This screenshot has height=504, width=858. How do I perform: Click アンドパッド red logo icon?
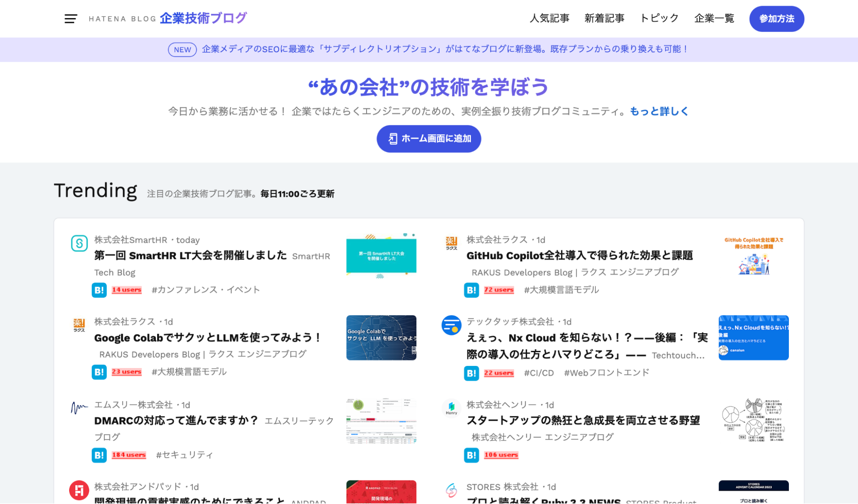pyautogui.click(x=79, y=490)
